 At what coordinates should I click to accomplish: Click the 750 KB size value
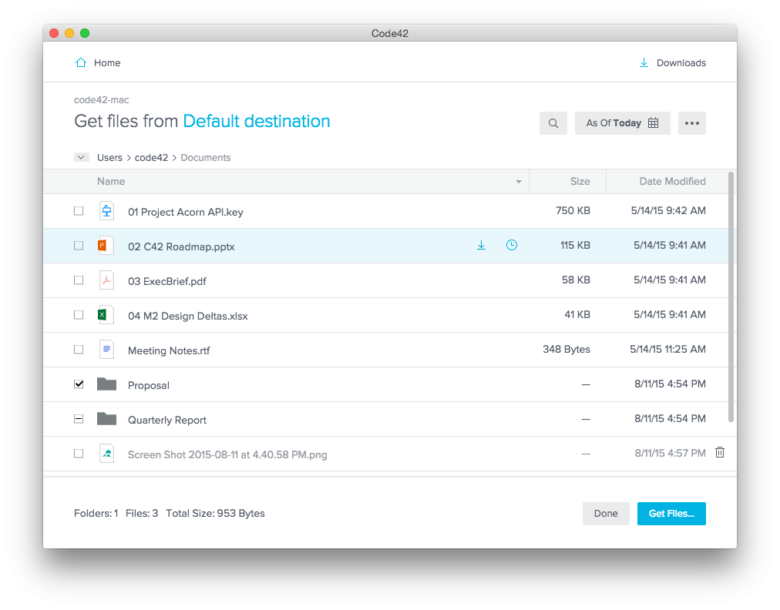573,211
